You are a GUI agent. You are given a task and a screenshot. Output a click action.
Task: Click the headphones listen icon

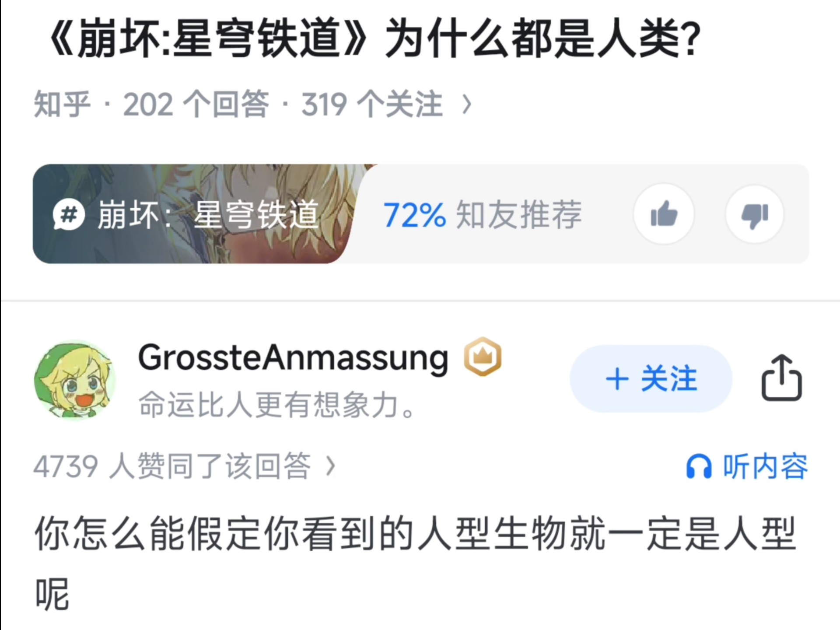[699, 466]
